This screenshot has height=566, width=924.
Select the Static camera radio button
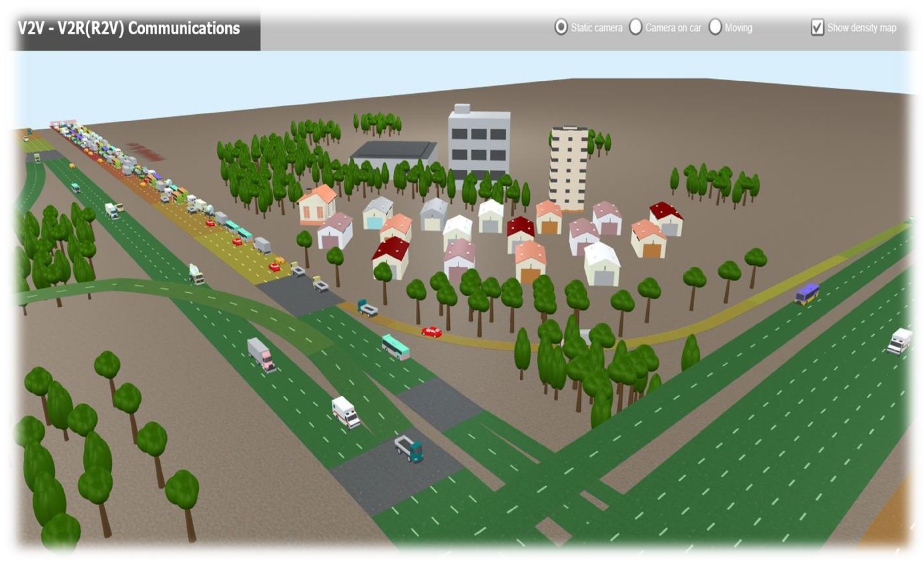[x=561, y=27]
